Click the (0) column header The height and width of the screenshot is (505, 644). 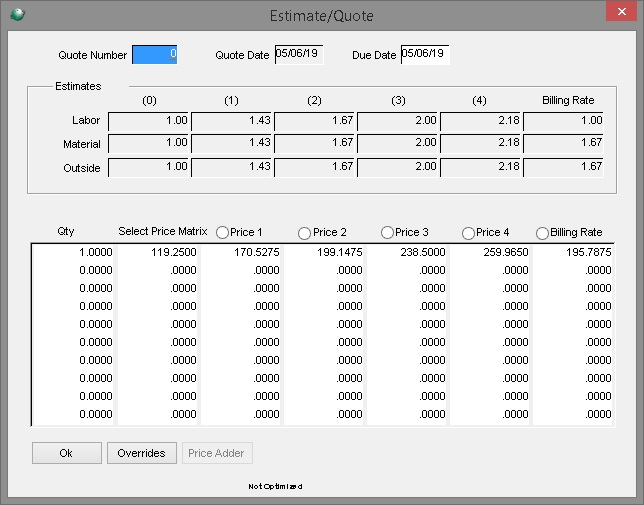[150, 101]
